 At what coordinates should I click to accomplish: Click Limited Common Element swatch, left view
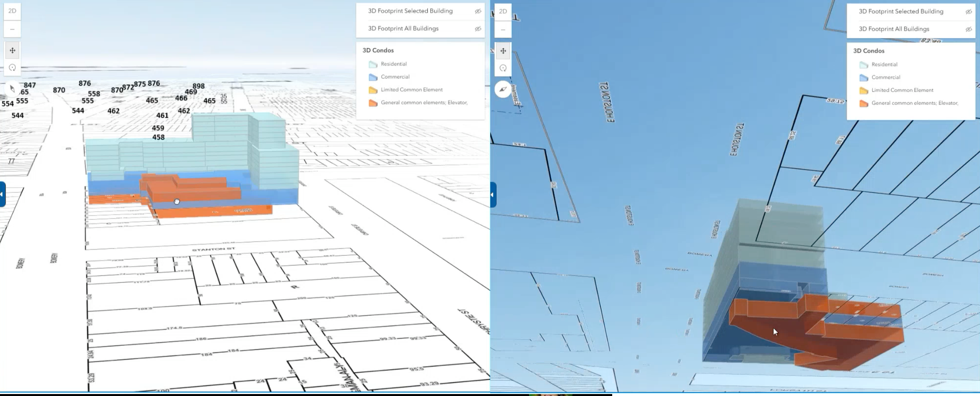[373, 90]
